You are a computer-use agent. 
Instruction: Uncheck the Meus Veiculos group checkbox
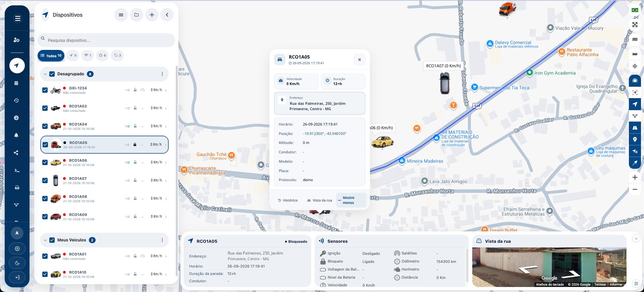pyautogui.click(x=52, y=240)
